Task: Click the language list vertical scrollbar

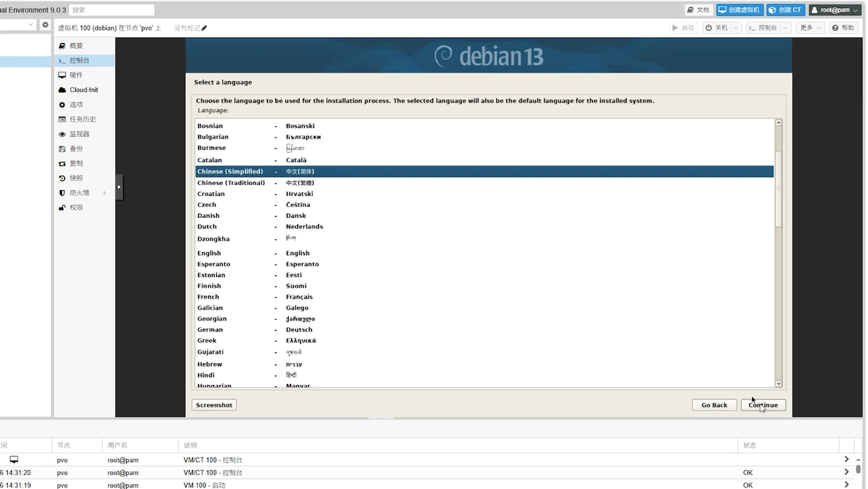Action: 778,189
